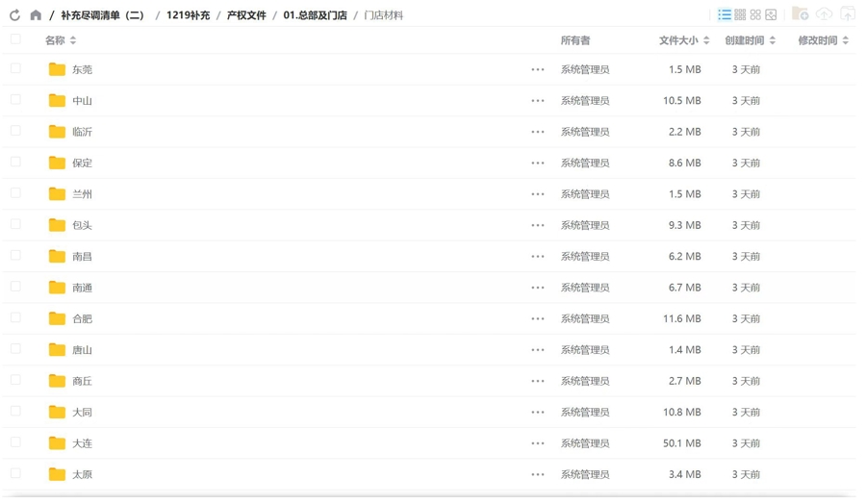Sort by 文件大小 column arrows
This screenshot has height=504, width=866.
point(706,40)
